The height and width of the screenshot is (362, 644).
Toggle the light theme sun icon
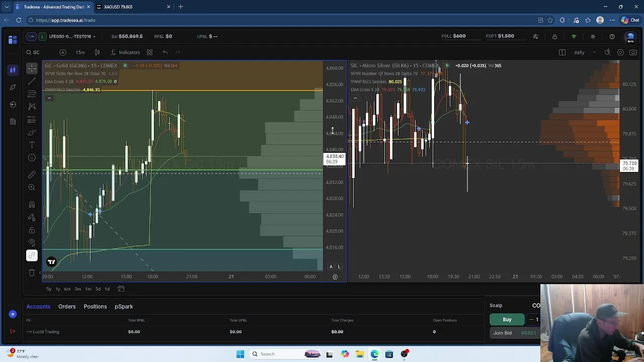(x=593, y=37)
